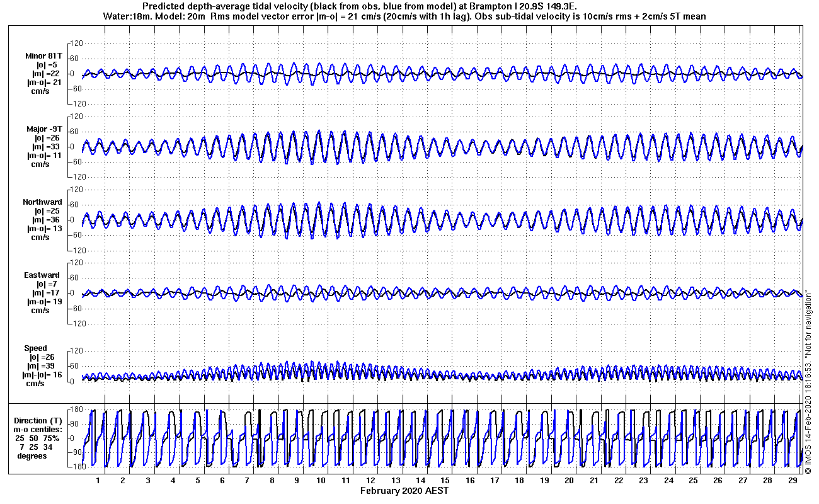This screenshot has height=504, width=819.
Task: Click day '1' on the date axis
Action: tap(98, 480)
